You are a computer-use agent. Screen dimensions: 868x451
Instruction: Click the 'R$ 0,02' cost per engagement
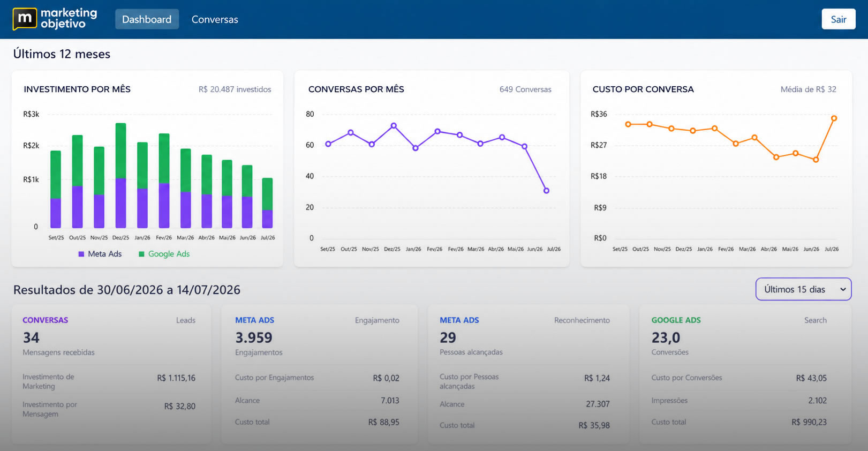pos(386,378)
